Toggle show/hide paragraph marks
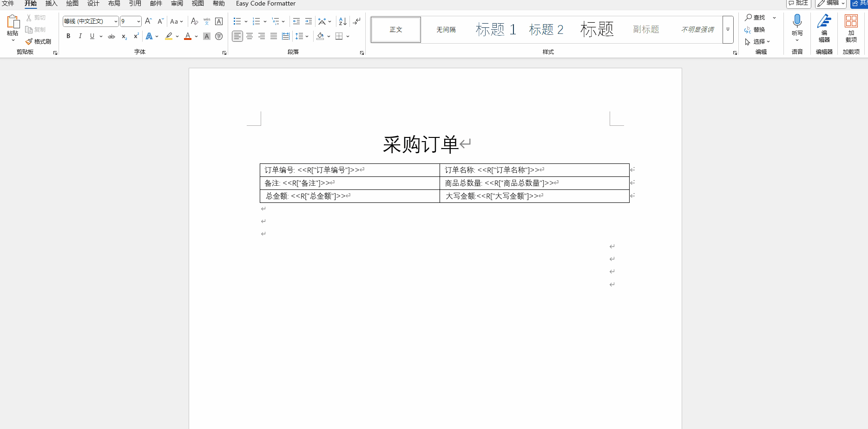Viewport: 868px width, 429px height. [x=356, y=21]
